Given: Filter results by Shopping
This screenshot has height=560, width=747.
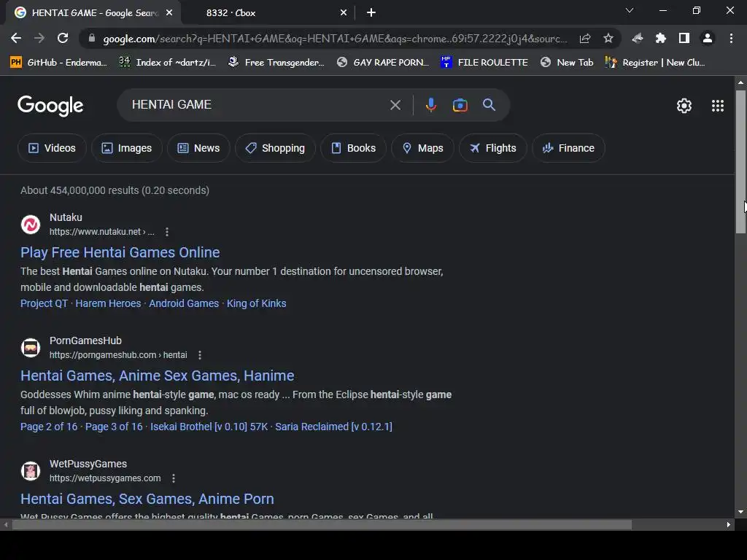Looking at the screenshot, I should click(275, 148).
